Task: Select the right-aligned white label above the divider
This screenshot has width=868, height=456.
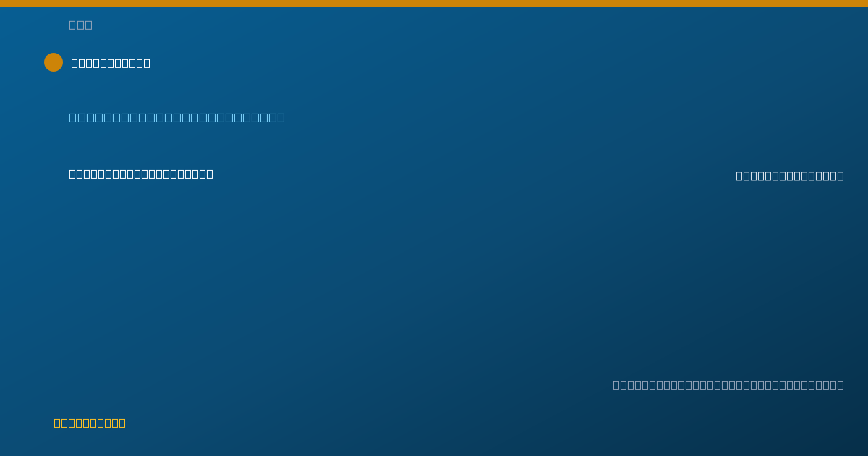Action: (790, 176)
